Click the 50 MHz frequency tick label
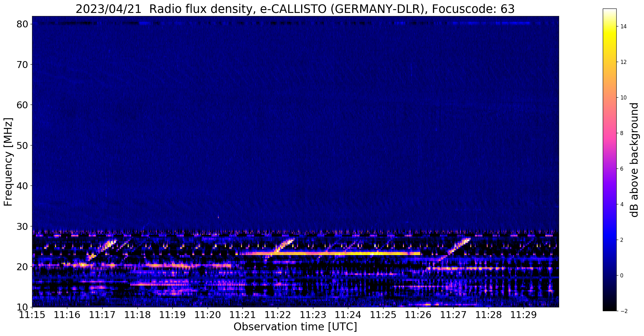 pyautogui.click(x=23, y=145)
